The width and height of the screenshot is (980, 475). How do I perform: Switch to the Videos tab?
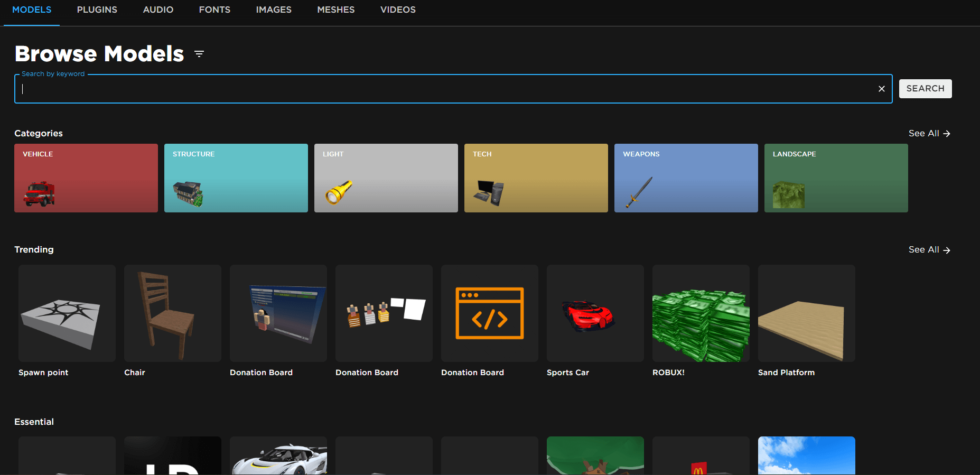(398, 10)
